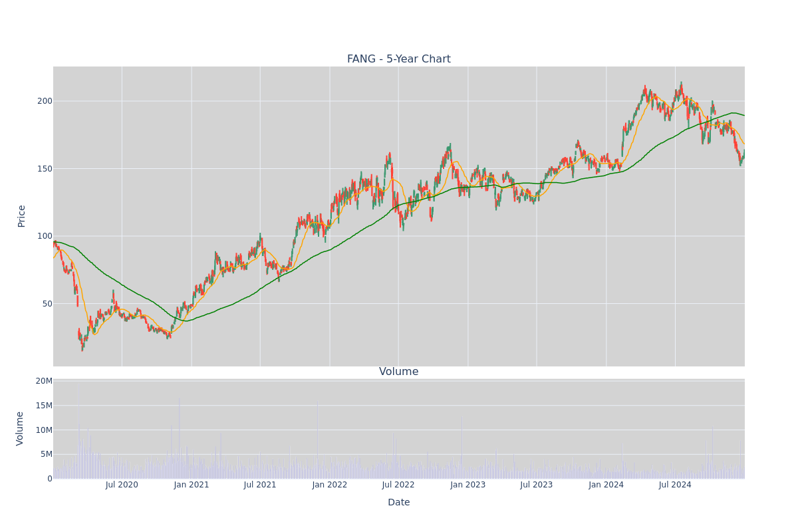Screen dimensions: 798x532
Task: Click the Price y-axis label
Action: coord(21,216)
